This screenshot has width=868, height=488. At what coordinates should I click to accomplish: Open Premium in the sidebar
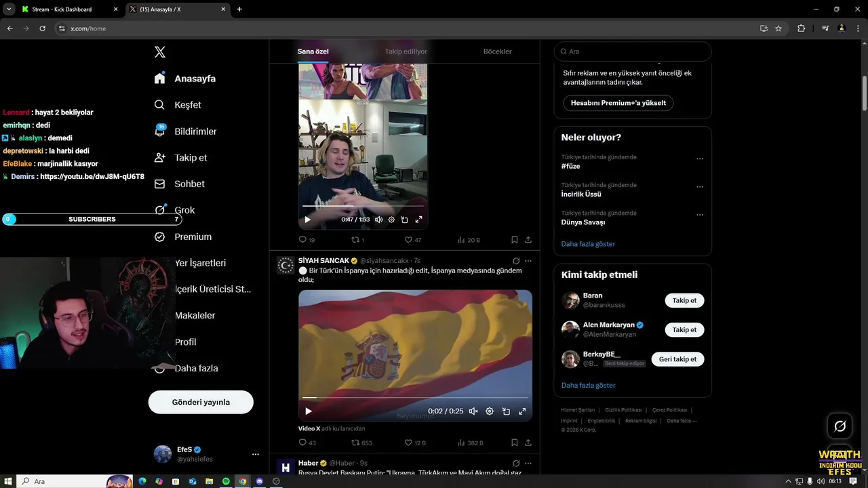pyautogui.click(x=183, y=237)
